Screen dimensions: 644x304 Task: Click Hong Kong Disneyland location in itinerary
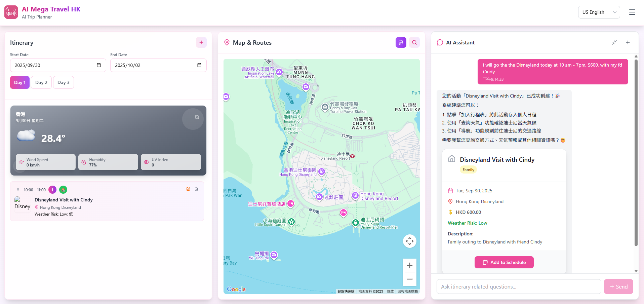pyautogui.click(x=61, y=207)
